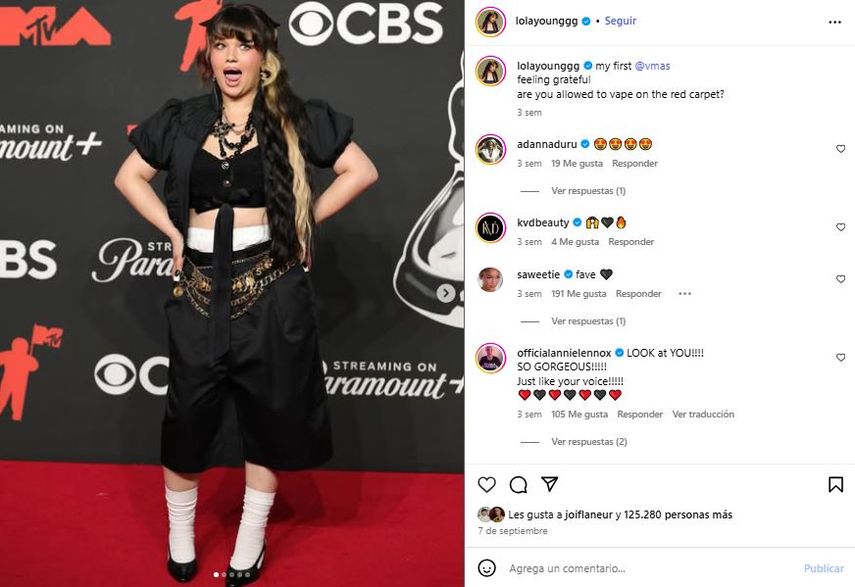
Task: Open post options three-dot menu
Action: coord(835,21)
